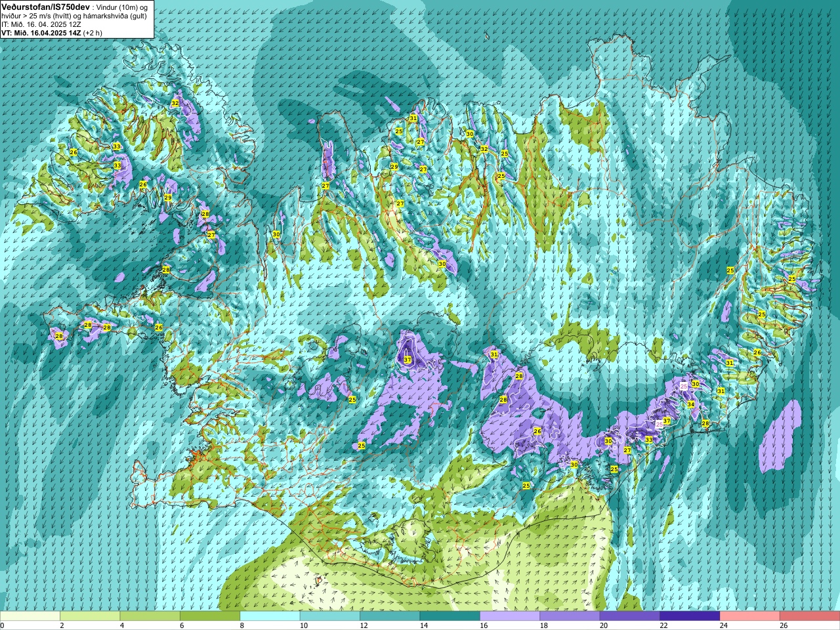Click the 6–8 m/s olive green legend swatch
Screen dimensions: 840x630
click(210, 616)
